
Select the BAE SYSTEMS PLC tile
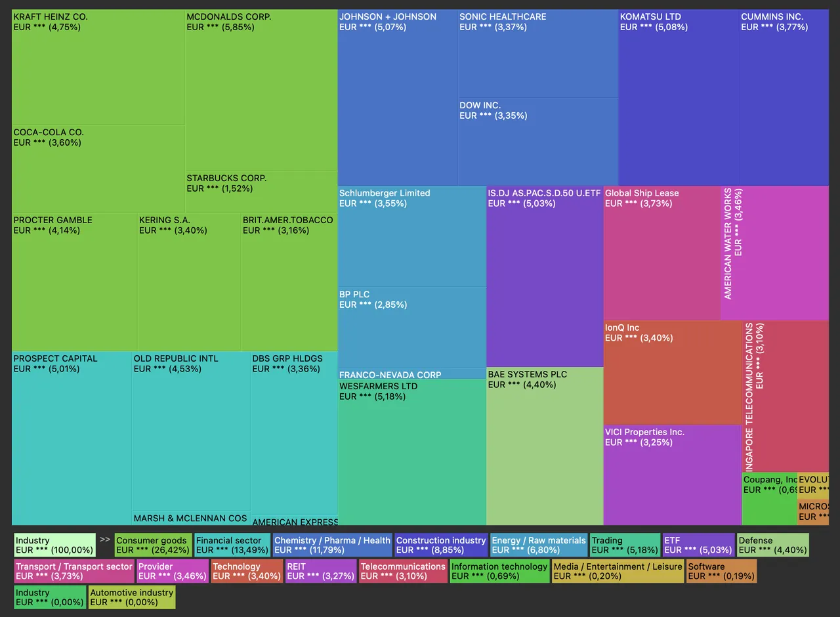[545, 446]
